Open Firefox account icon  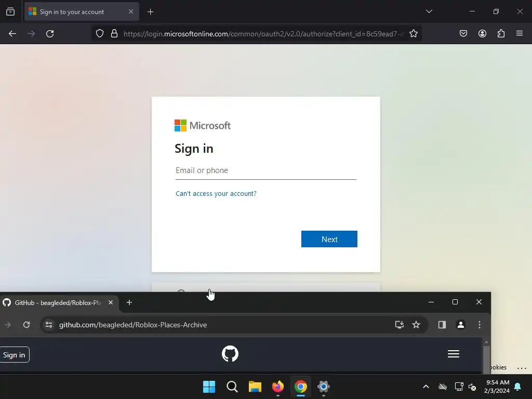pyautogui.click(x=482, y=34)
